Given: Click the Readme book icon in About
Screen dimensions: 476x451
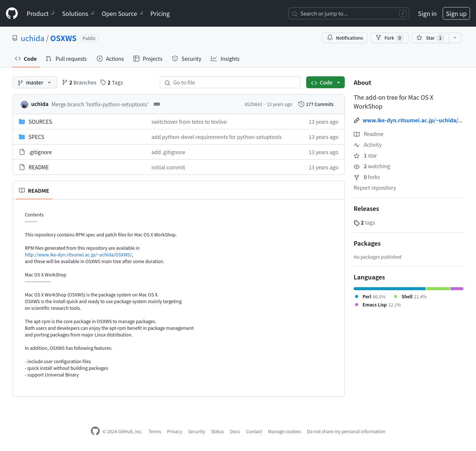Looking at the screenshot, I should [x=357, y=134].
